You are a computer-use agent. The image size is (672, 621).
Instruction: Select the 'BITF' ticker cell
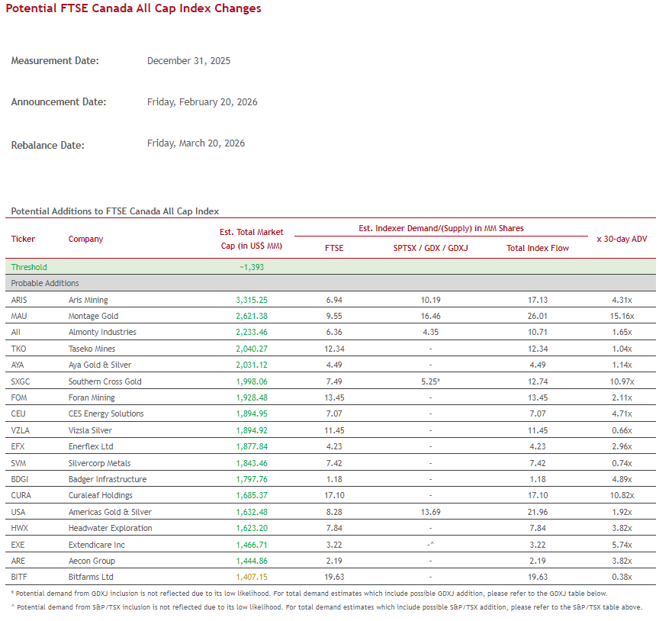point(19,578)
